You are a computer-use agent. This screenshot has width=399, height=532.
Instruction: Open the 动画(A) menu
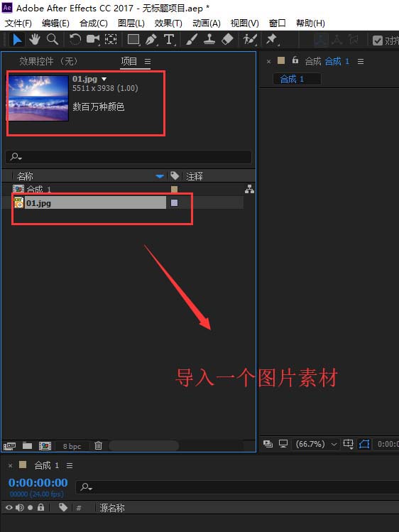pos(207,23)
